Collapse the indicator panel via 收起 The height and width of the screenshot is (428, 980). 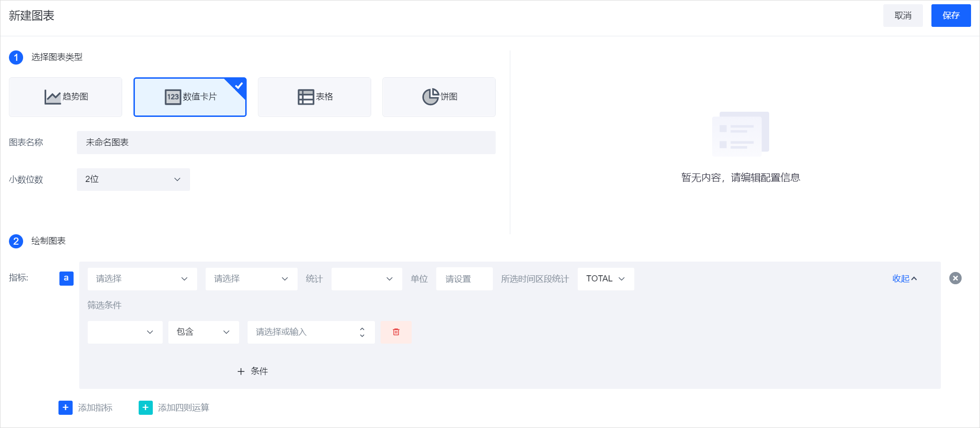[904, 279]
